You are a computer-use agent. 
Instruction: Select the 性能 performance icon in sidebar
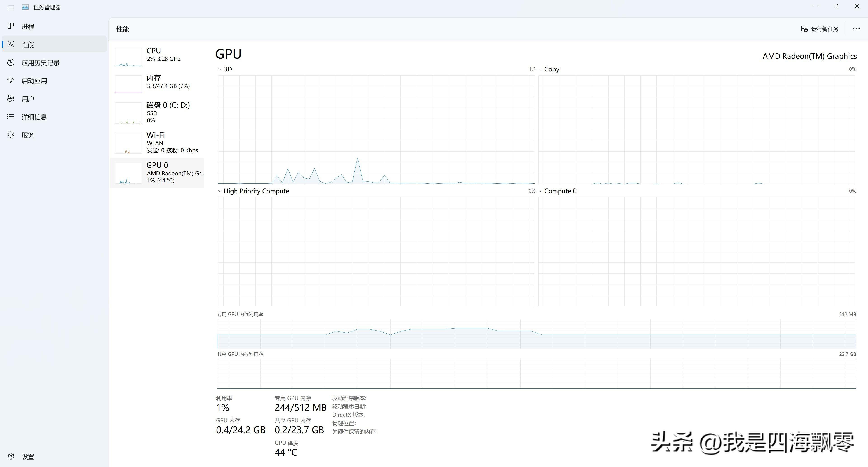(x=11, y=44)
